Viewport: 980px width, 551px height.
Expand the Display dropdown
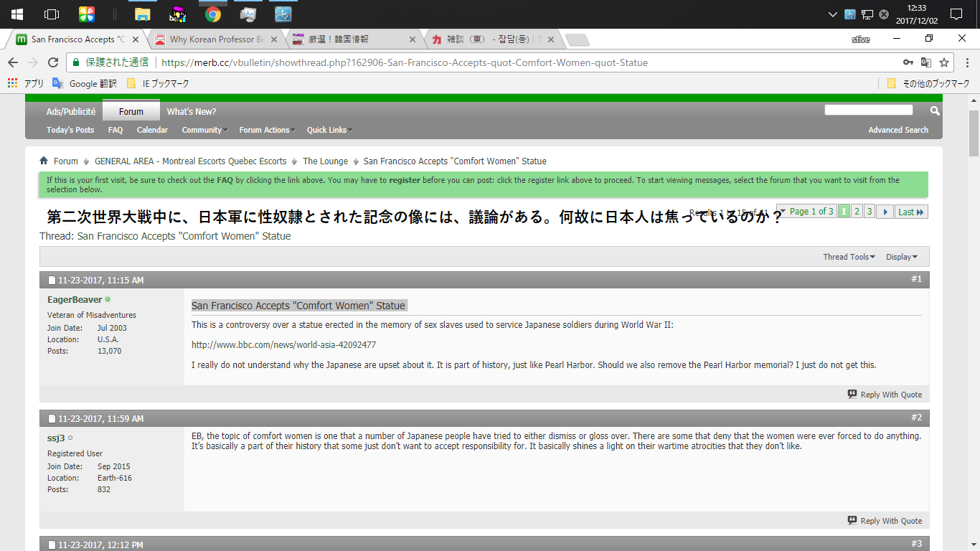pos(901,257)
